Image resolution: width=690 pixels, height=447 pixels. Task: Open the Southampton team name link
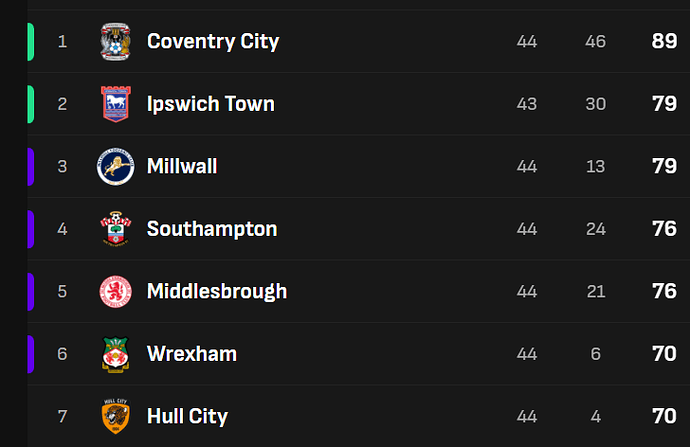point(212,229)
